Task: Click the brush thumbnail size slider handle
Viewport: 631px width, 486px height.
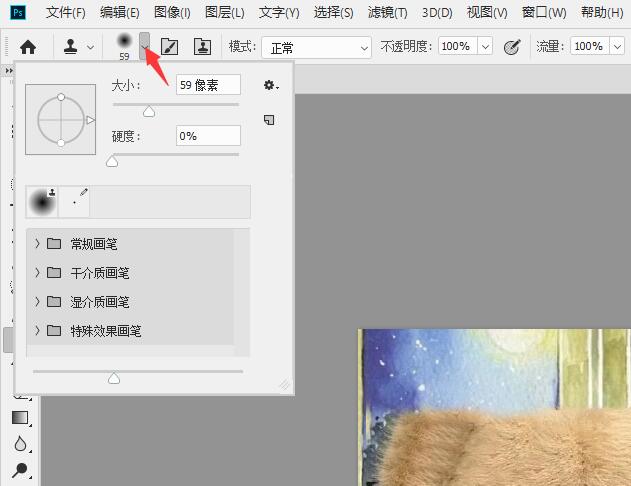Action: coord(114,378)
